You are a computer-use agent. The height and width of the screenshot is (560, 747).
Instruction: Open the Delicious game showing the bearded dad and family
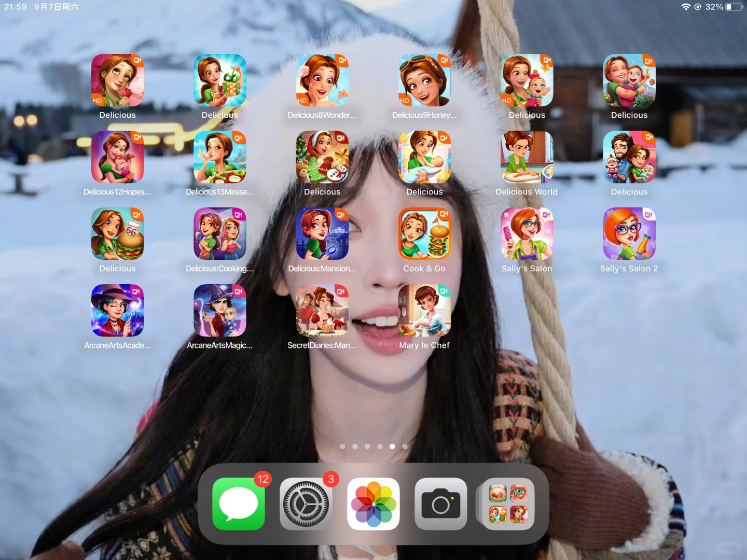(629, 157)
